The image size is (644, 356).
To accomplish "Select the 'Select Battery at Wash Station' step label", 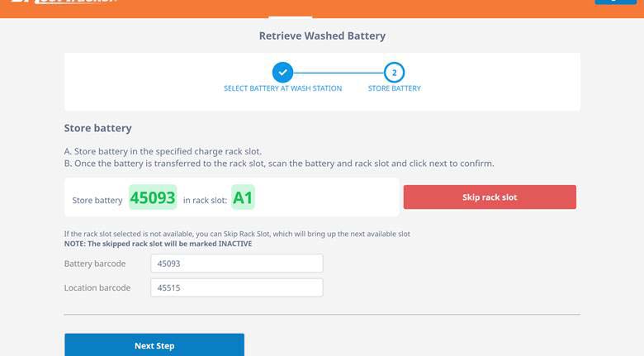I will [x=282, y=88].
